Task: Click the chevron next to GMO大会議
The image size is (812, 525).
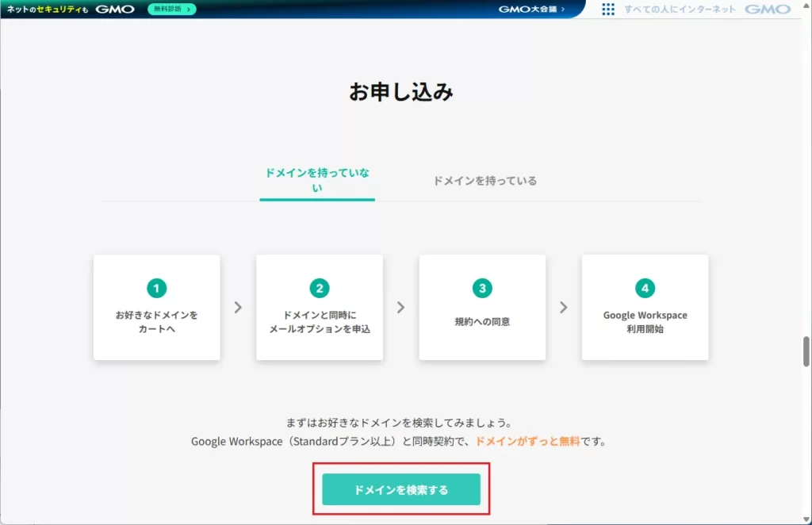Action: point(561,10)
